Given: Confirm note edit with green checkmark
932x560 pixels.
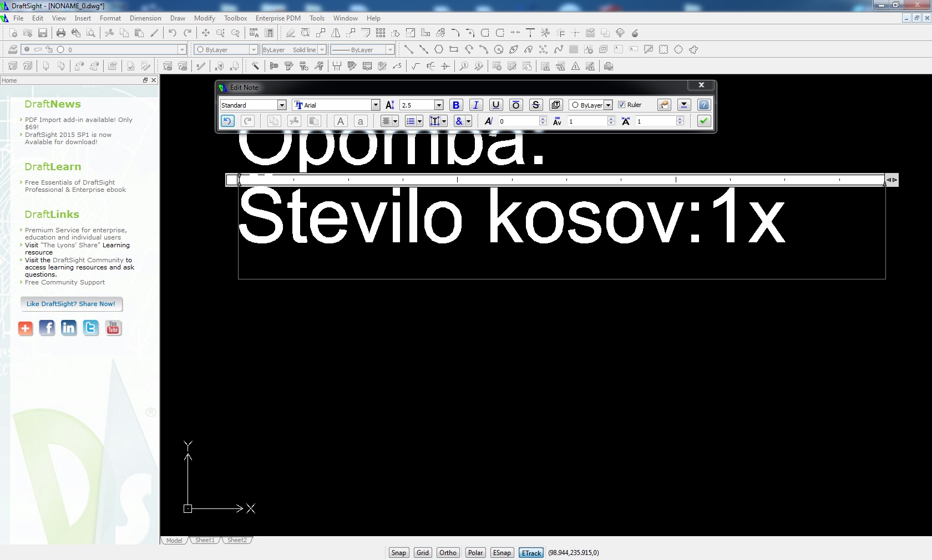Looking at the screenshot, I should click(x=703, y=121).
